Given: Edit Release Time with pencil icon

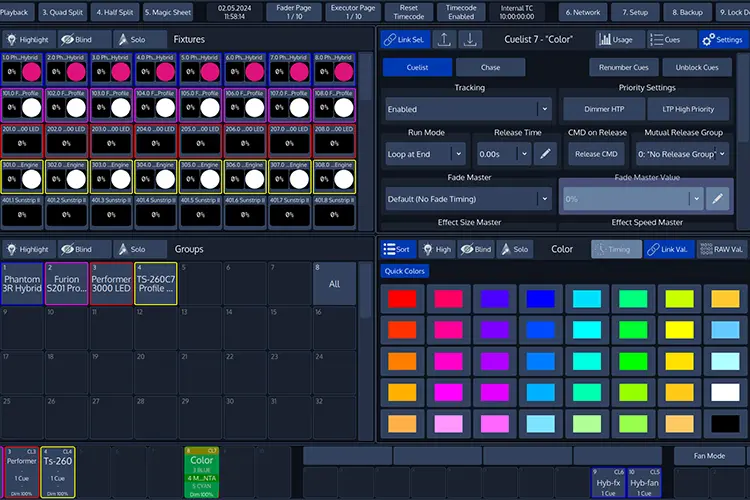Looking at the screenshot, I should [x=545, y=154].
